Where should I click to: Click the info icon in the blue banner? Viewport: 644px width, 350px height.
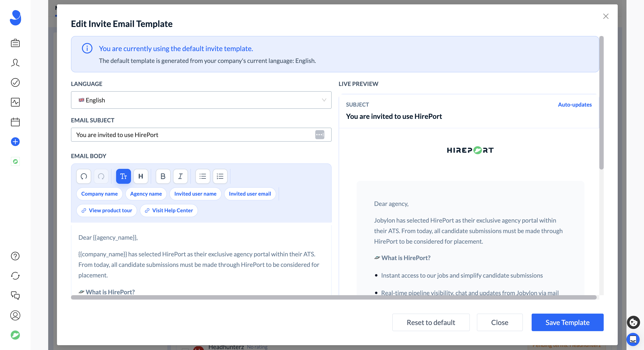[x=87, y=48]
